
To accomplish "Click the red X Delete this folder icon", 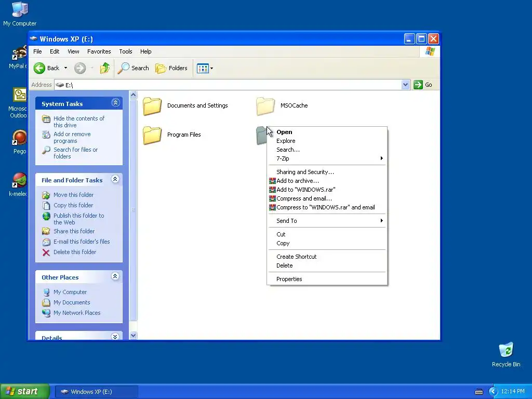I will pos(46,252).
